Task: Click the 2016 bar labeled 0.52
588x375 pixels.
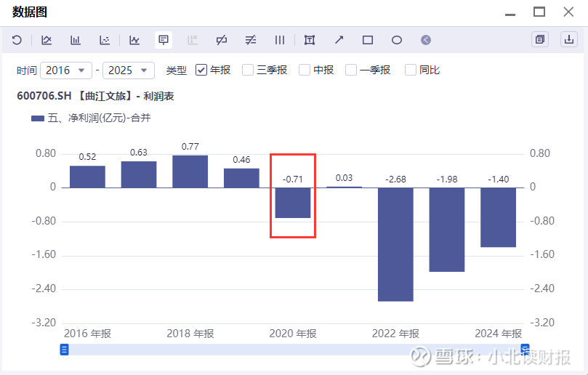Action: (87, 177)
